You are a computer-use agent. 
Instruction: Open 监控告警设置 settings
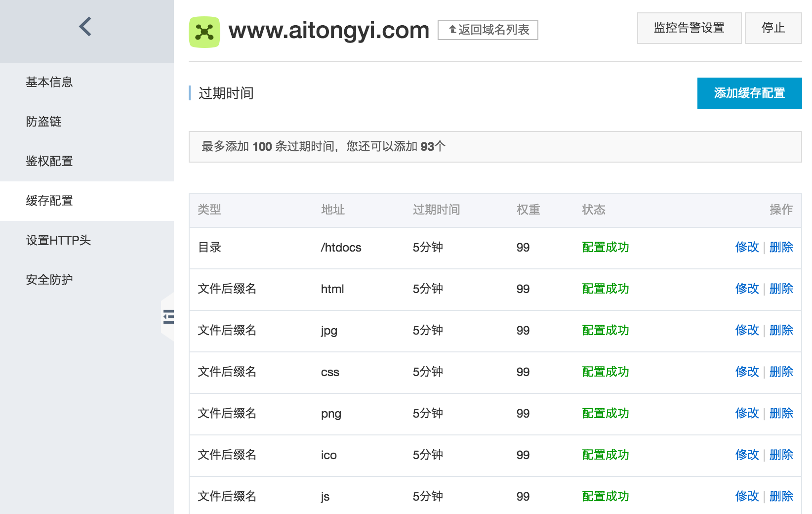[x=689, y=28]
